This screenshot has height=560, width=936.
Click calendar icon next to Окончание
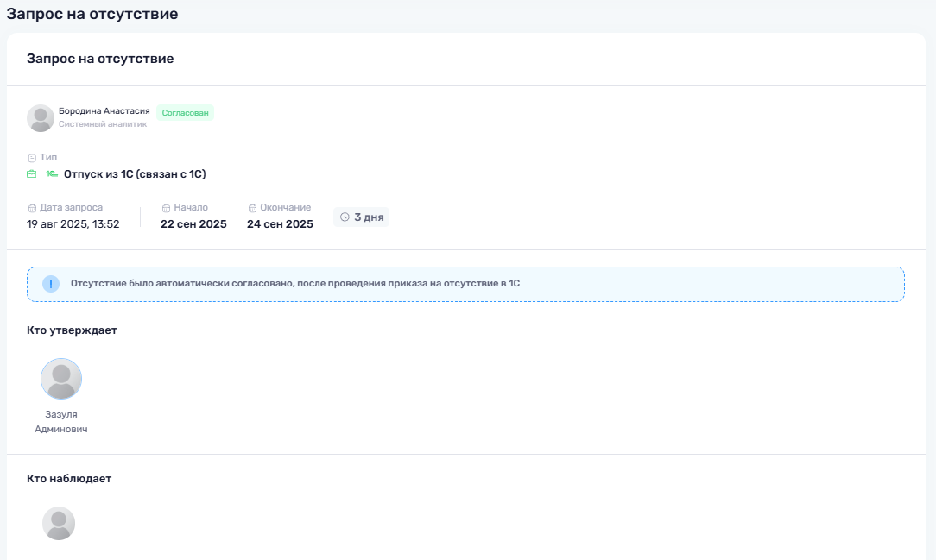pos(252,208)
